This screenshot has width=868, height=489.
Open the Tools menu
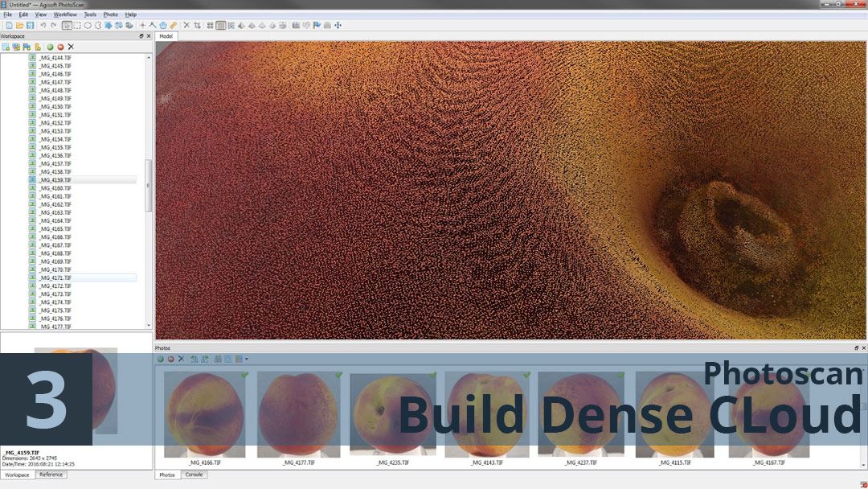click(90, 14)
